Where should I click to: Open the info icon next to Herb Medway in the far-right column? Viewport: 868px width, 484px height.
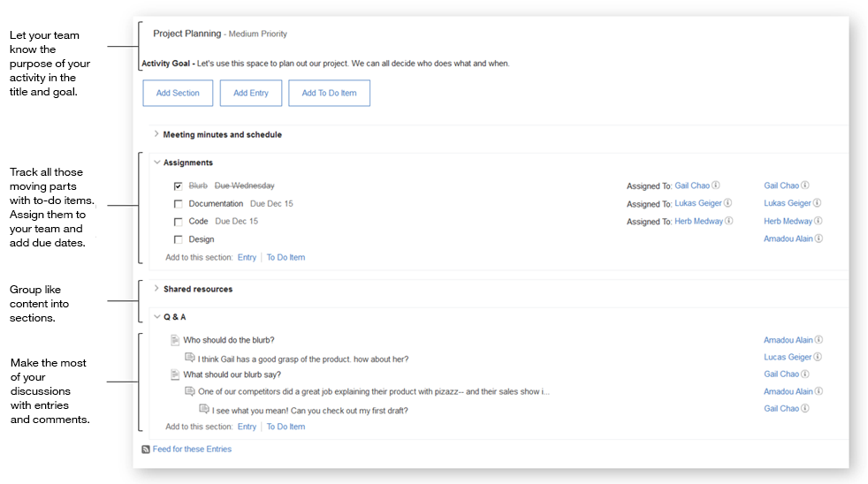[819, 221]
